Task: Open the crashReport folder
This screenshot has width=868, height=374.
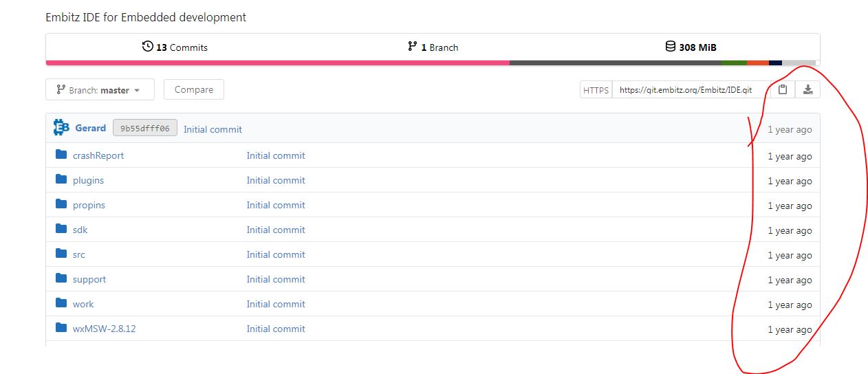Action: tap(98, 155)
